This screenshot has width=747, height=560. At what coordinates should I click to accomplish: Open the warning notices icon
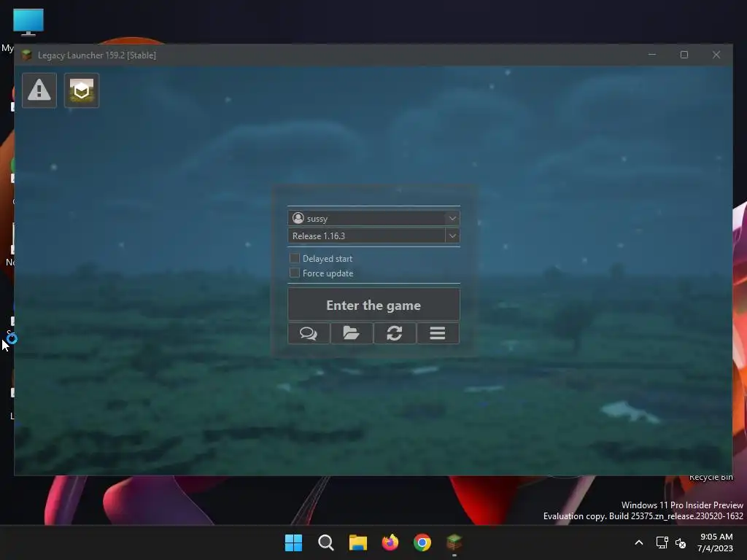[39, 90]
